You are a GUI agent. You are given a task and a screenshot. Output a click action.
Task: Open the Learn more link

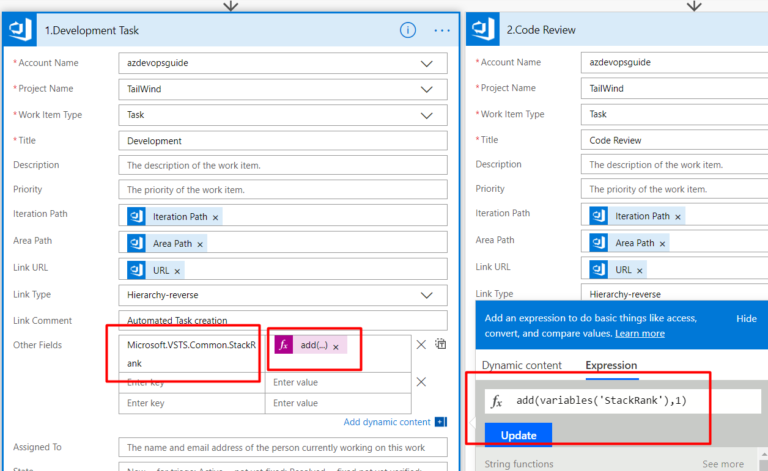tap(640, 333)
